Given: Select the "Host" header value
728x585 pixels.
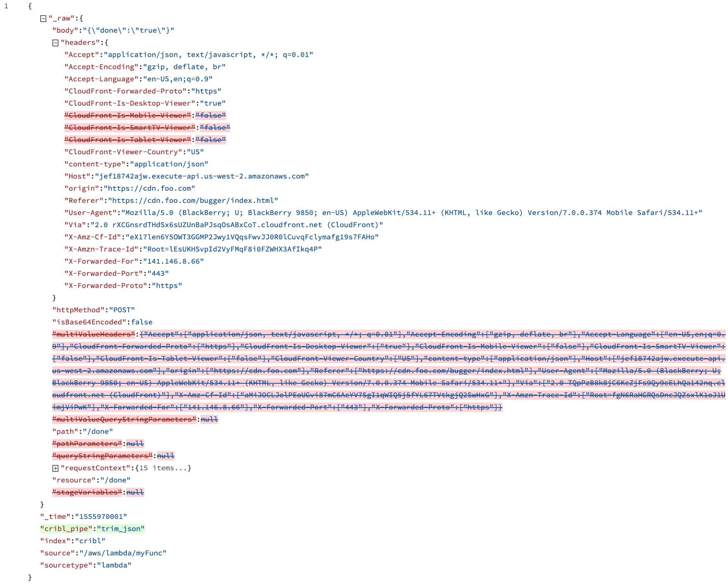Looking at the screenshot, I should point(202,176).
